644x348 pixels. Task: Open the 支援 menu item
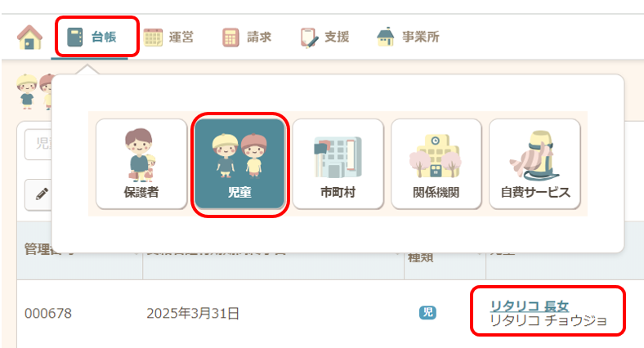point(325,38)
